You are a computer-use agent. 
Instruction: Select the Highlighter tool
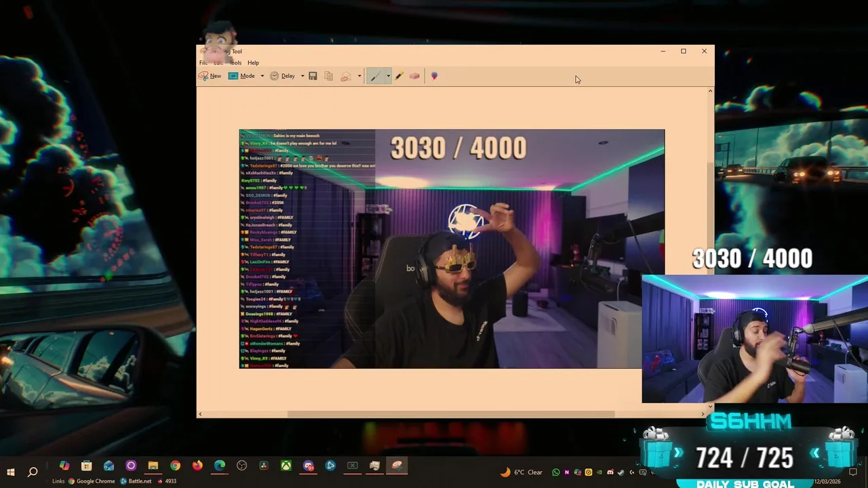[x=399, y=76]
